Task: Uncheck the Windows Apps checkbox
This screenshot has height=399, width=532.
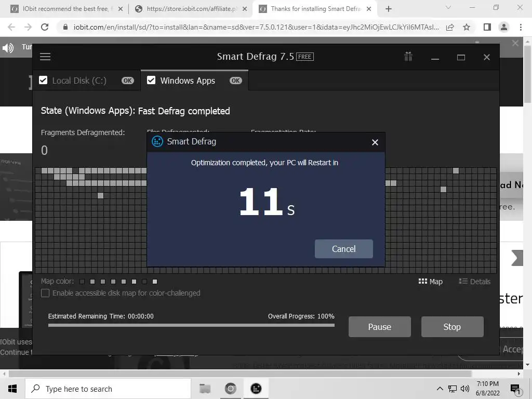Action: point(151,81)
